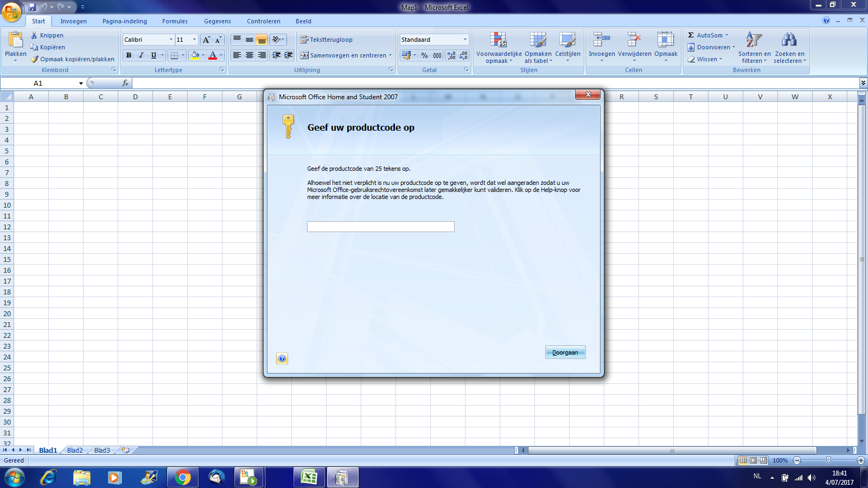Open the Formules ribbon tab

point(175,21)
